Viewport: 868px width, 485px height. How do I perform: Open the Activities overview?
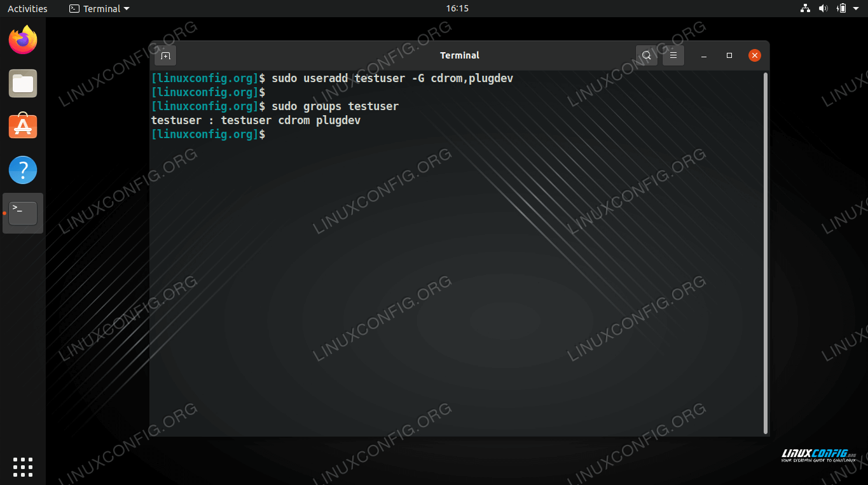(27, 8)
